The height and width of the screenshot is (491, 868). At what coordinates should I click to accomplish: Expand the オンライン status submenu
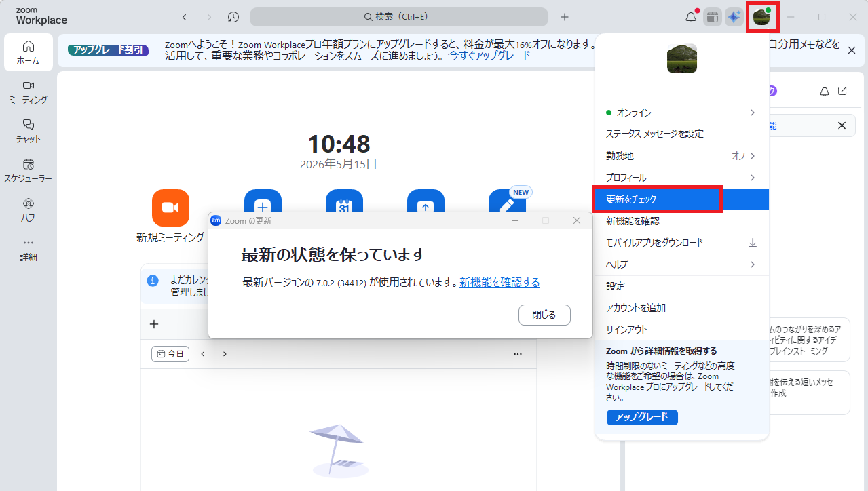tap(752, 113)
